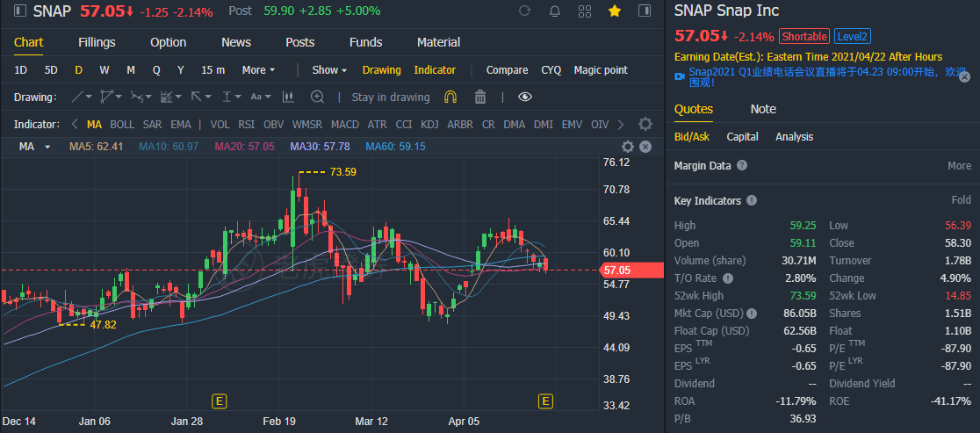Image resolution: width=980 pixels, height=433 pixels.
Task: Select the weekly W timeframe
Action: [104, 70]
